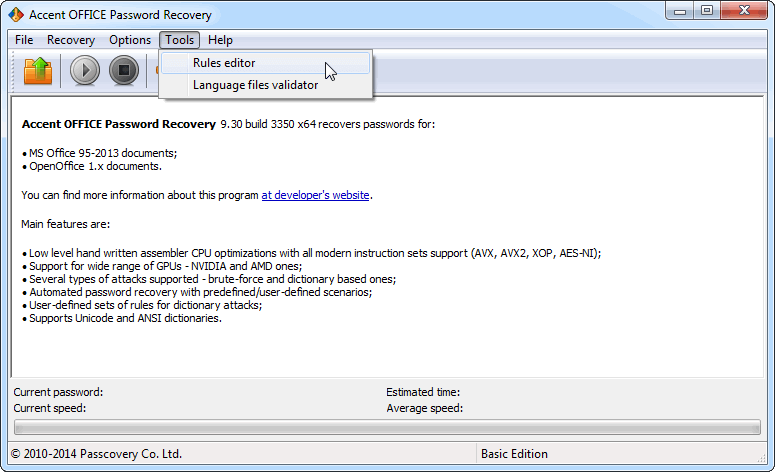
Task: Close the Accent OFFICE Password Recovery window
Action: pos(744,11)
